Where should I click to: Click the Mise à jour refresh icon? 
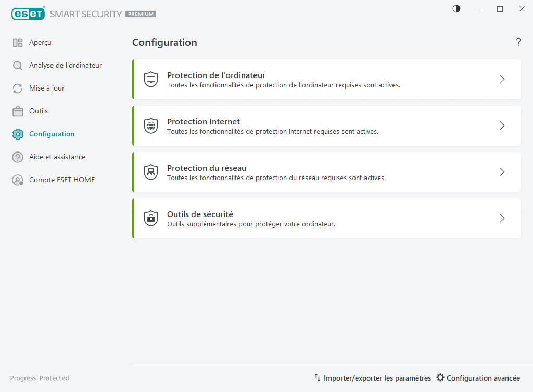pyautogui.click(x=18, y=88)
